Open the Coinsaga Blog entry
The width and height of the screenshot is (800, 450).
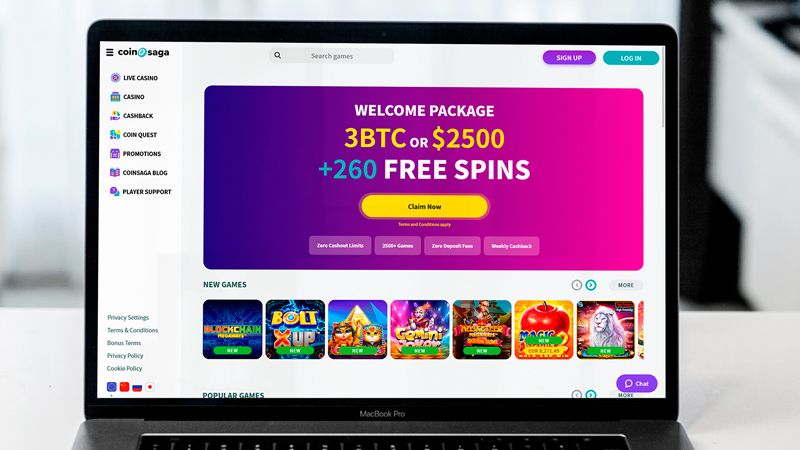tap(139, 172)
